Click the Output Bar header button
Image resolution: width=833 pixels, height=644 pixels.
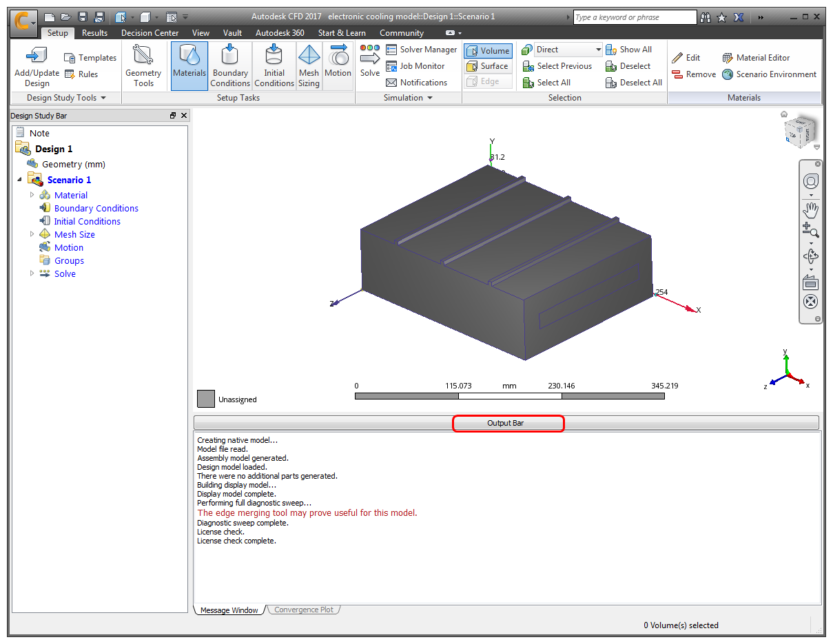tap(506, 423)
